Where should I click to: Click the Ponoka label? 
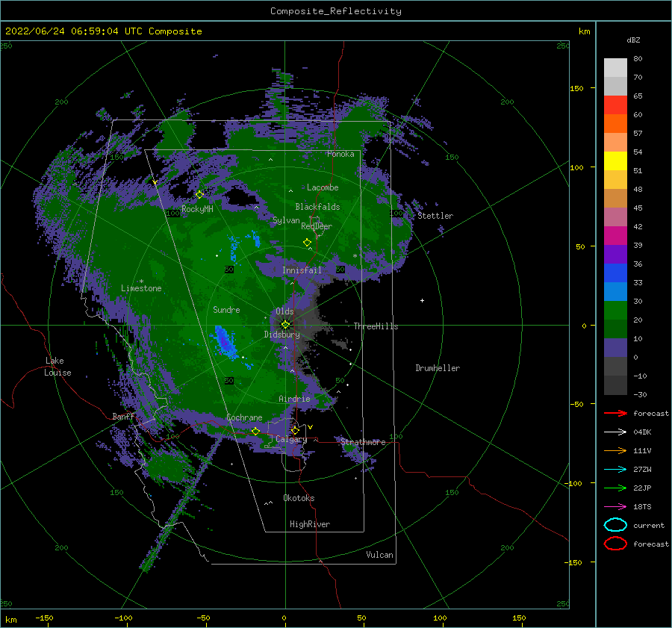[340, 154]
